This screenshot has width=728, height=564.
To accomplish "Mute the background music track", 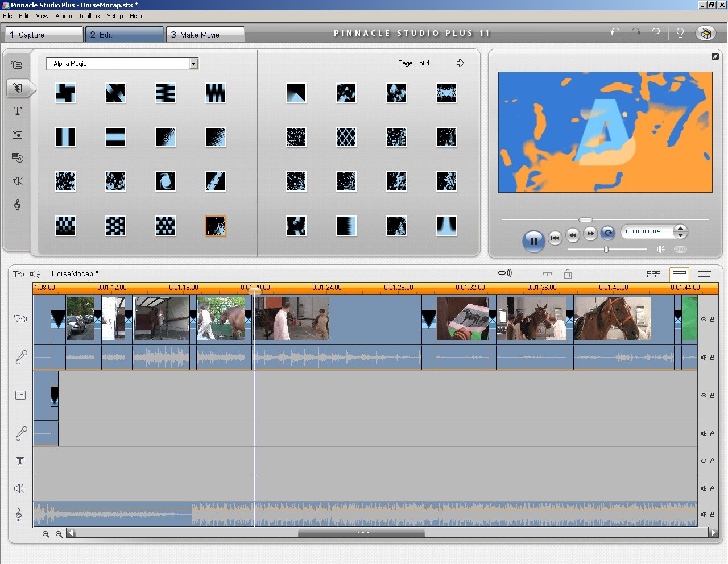I will click(704, 514).
